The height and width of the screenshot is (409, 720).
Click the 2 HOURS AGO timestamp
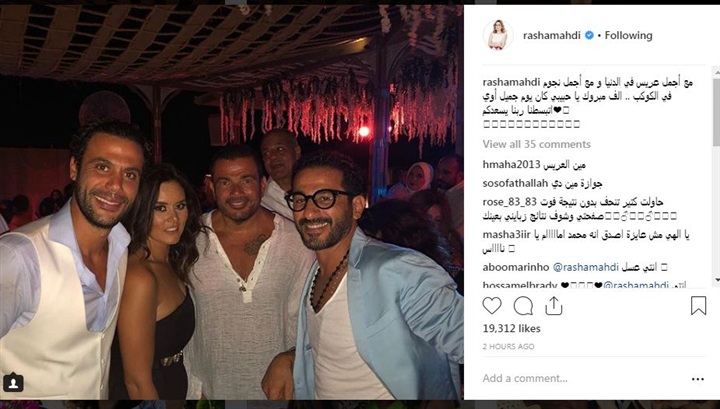508,347
